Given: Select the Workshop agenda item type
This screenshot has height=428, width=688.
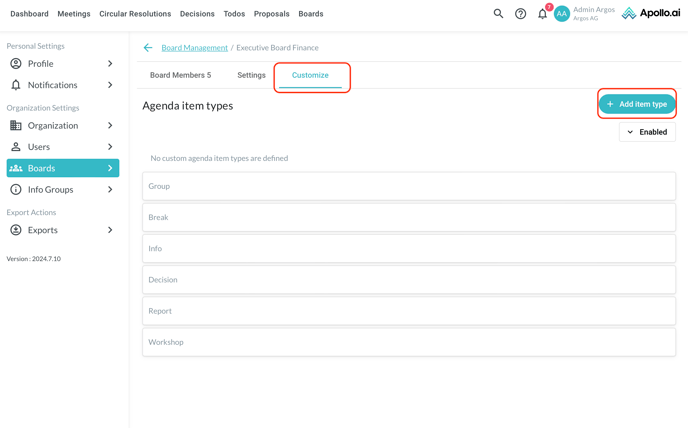Looking at the screenshot, I should click(409, 342).
